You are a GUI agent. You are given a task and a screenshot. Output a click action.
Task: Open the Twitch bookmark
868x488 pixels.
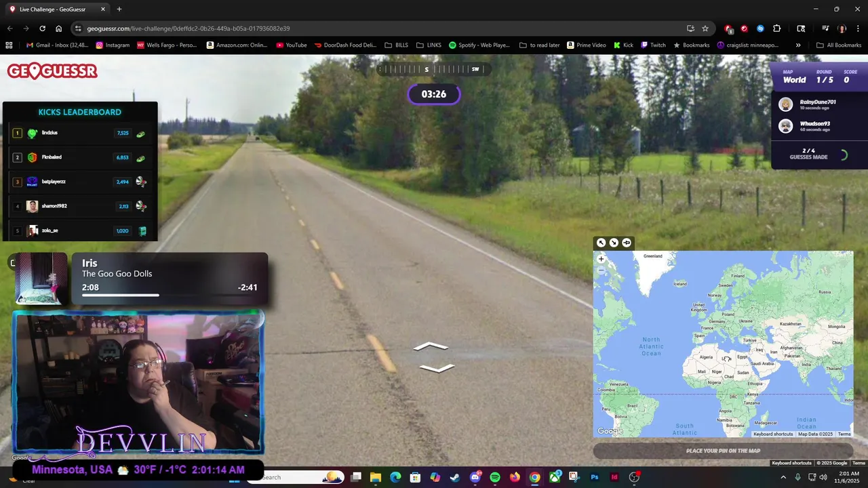tap(653, 45)
